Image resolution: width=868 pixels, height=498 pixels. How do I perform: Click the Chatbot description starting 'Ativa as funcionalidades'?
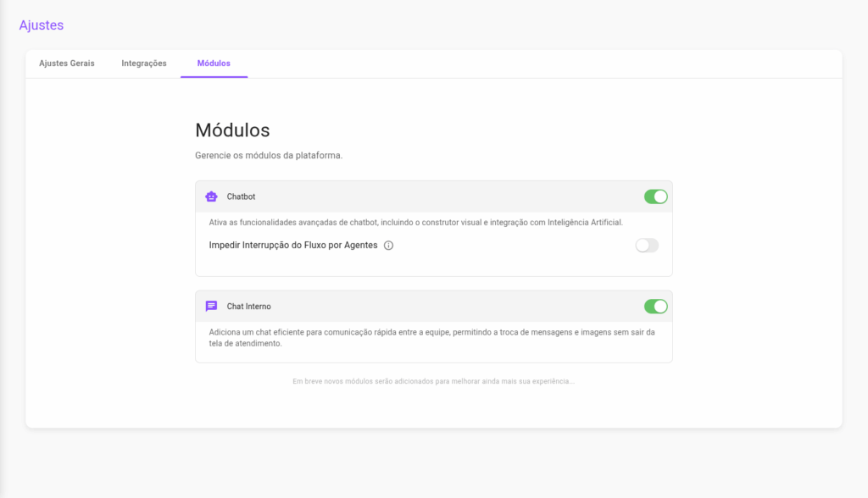(x=415, y=223)
